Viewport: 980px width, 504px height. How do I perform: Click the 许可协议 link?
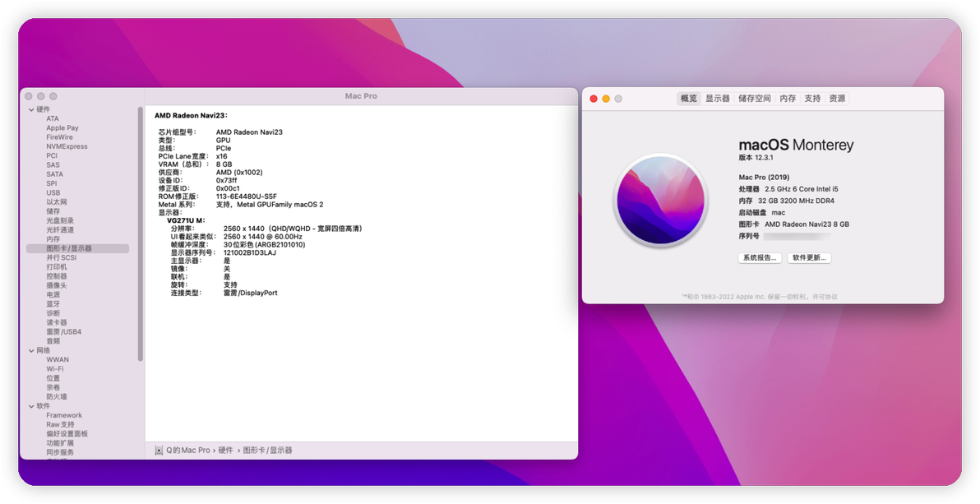click(824, 297)
